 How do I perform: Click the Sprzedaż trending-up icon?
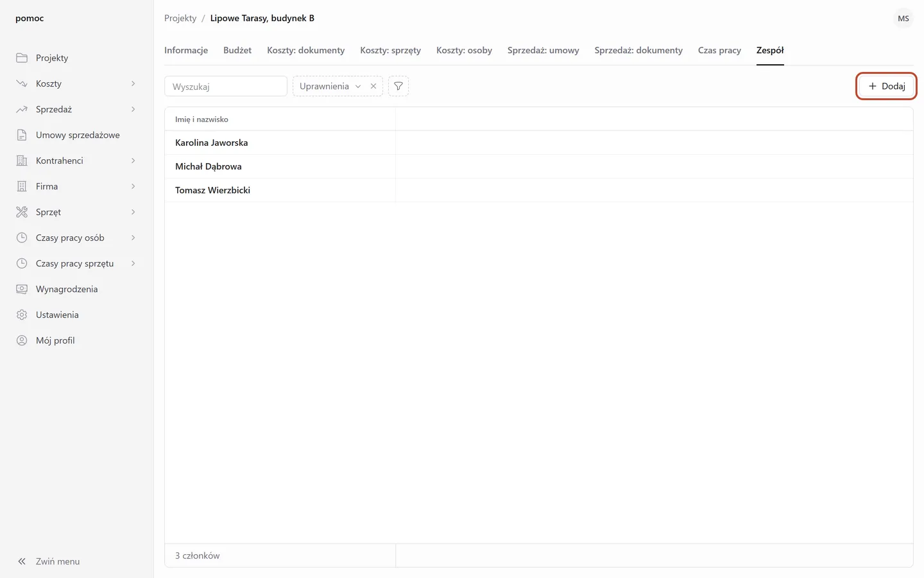coord(22,109)
